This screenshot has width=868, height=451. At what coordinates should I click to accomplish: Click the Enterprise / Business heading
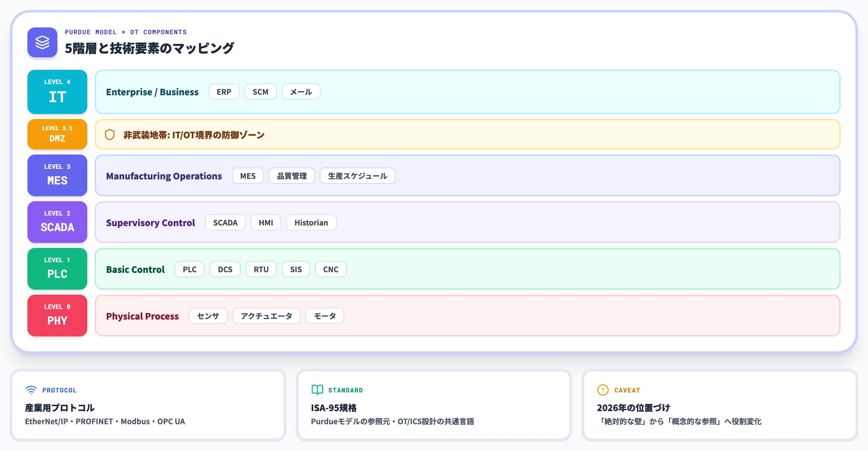pos(152,92)
